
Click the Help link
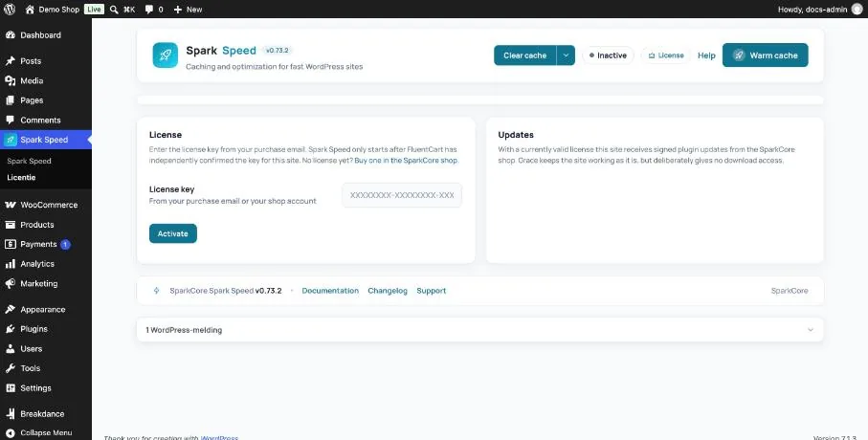coord(706,55)
